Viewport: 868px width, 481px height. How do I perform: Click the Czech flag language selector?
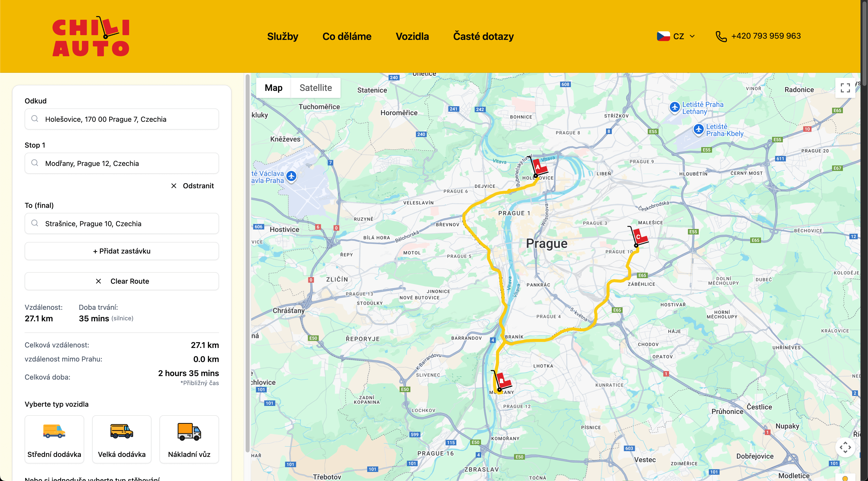(663, 36)
